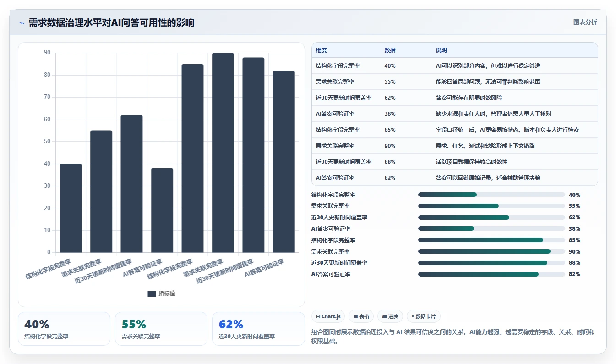Open the 62% 近30天更新时间覆盖率 data card
Viewport: 616px width, 364px height.
[258, 329]
